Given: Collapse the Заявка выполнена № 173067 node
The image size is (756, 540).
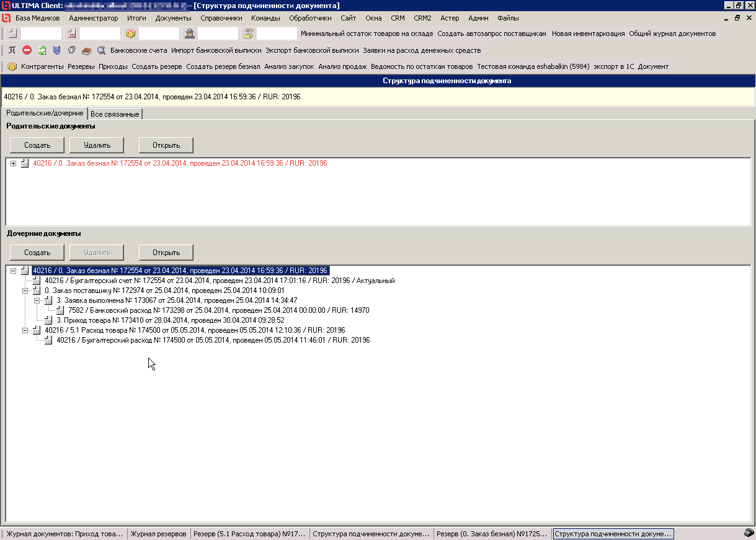Looking at the screenshot, I should click(37, 300).
